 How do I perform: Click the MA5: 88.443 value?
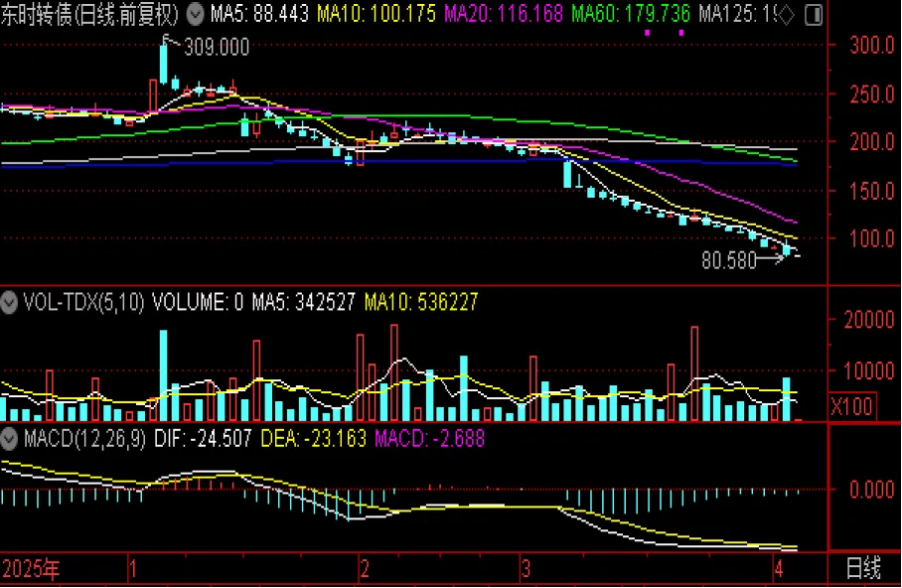(259, 14)
